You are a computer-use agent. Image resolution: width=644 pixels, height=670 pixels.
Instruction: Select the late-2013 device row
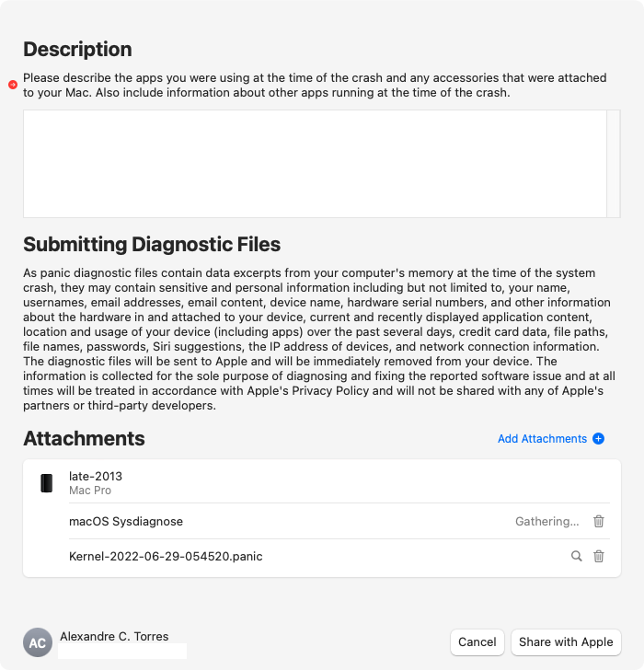(x=322, y=482)
